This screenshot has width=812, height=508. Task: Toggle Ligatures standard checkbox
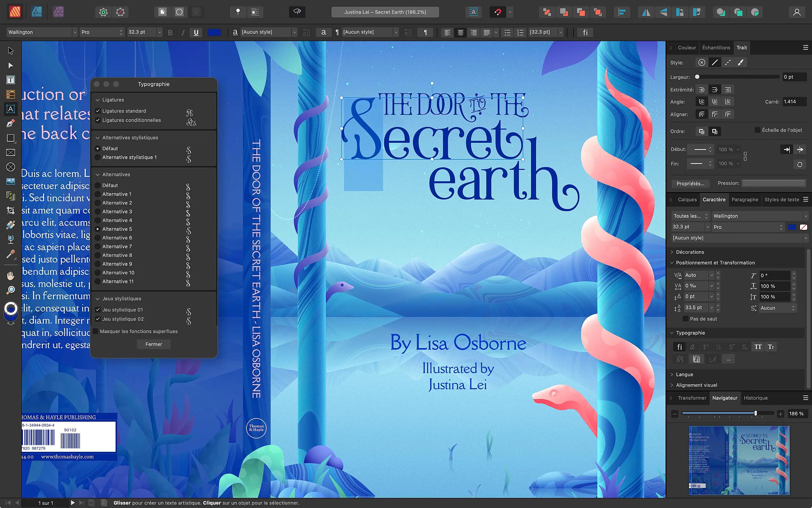(x=98, y=111)
